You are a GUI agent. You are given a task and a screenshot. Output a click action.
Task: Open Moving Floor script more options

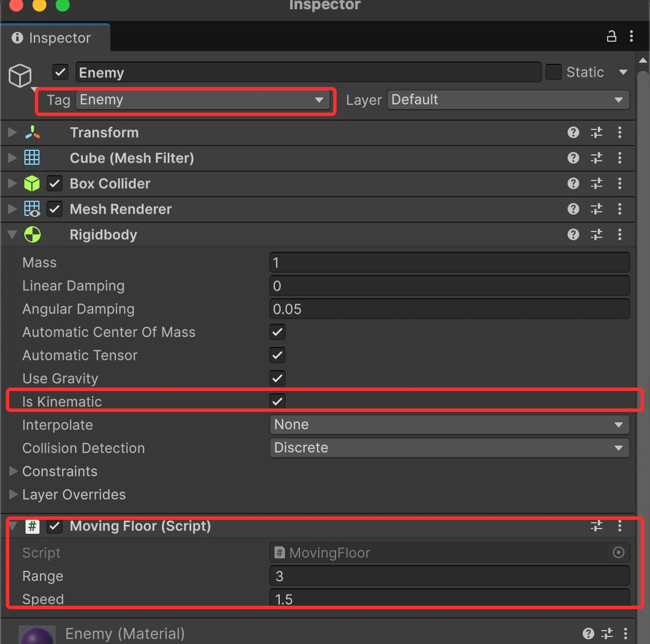coord(619,526)
